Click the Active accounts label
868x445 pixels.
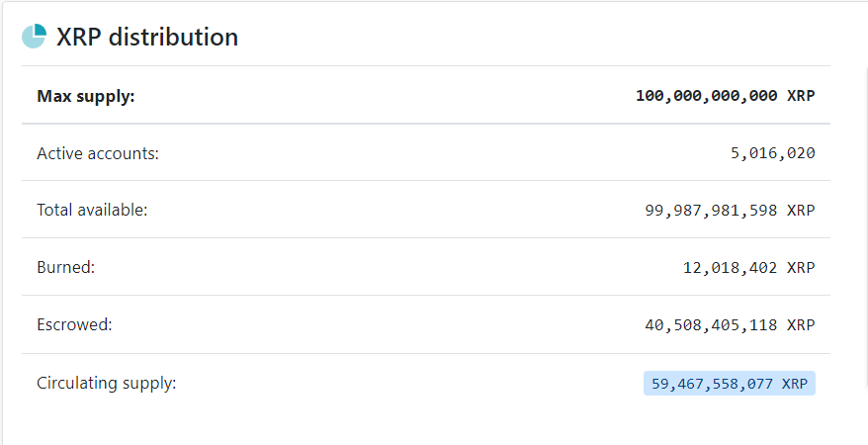click(98, 153)
